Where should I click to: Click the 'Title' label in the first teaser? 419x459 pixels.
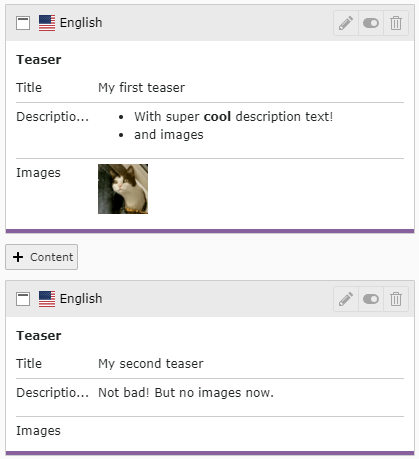(29, 88)
